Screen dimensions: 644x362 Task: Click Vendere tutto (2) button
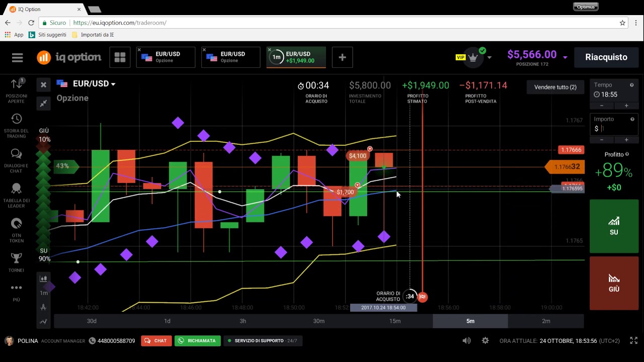555,87
